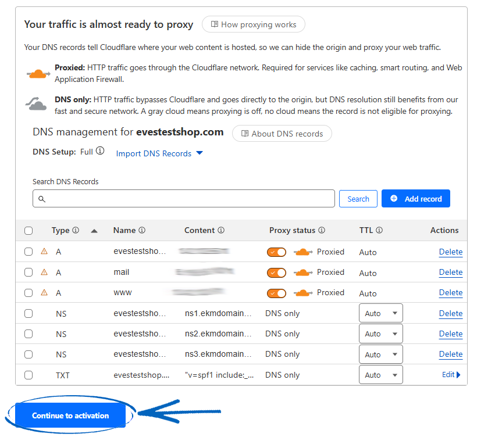
Task: Click info icon beside TTL column header
Action: [x=379, y=230]
